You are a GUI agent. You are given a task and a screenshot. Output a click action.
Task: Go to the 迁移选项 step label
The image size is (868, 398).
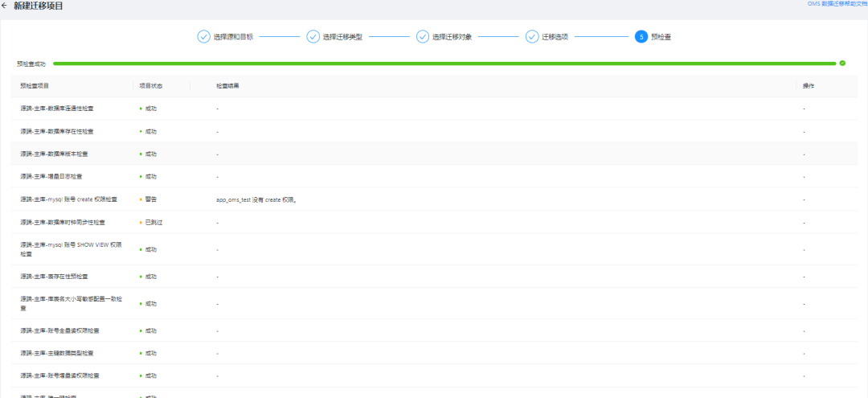(x=555, y=37)
